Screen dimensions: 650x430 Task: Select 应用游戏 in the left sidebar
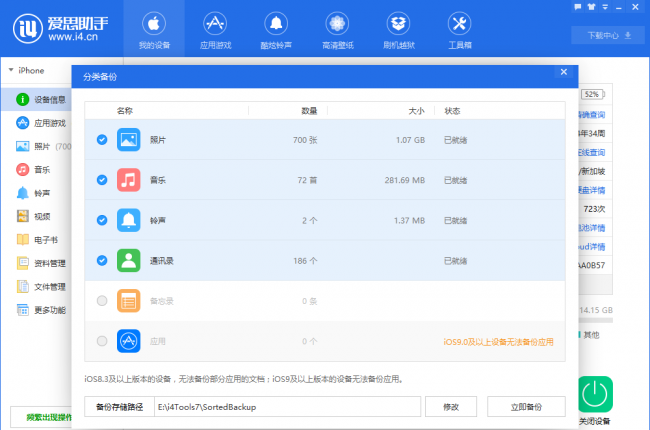point(40,123)
